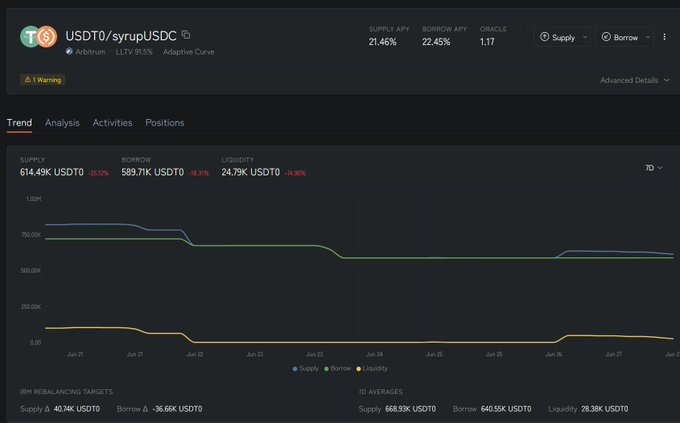Click the Supply APY value 21.46%

click(382, 42)
